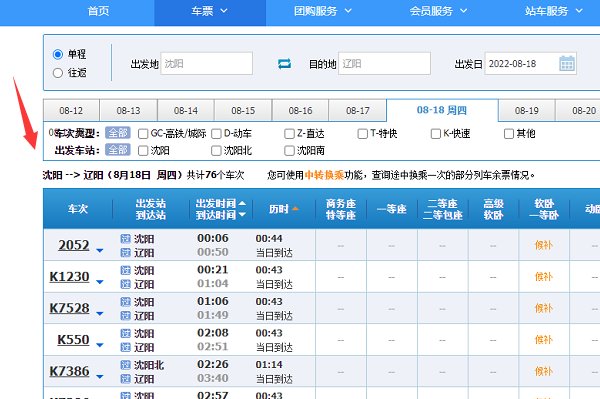The height and width of the screenshot is (399, 600).
Task: Sort ascending by the 出发时间 up arrow
Action: point(242,203)
